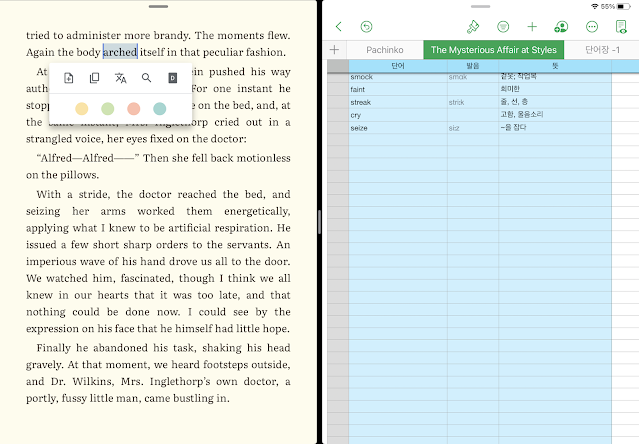Tap the word imperious in the text
The width and height of the screenshot is (639, 444).
click(53, 262)
